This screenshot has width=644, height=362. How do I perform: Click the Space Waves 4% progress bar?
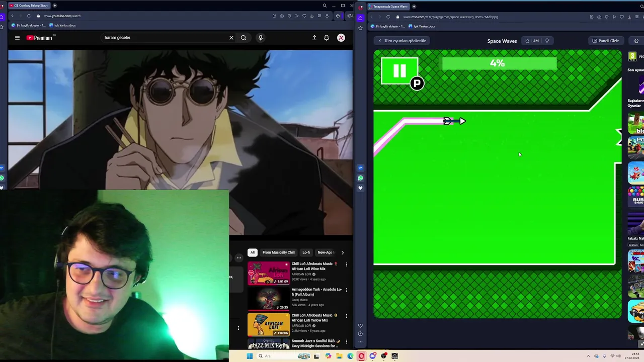[499, 63]
